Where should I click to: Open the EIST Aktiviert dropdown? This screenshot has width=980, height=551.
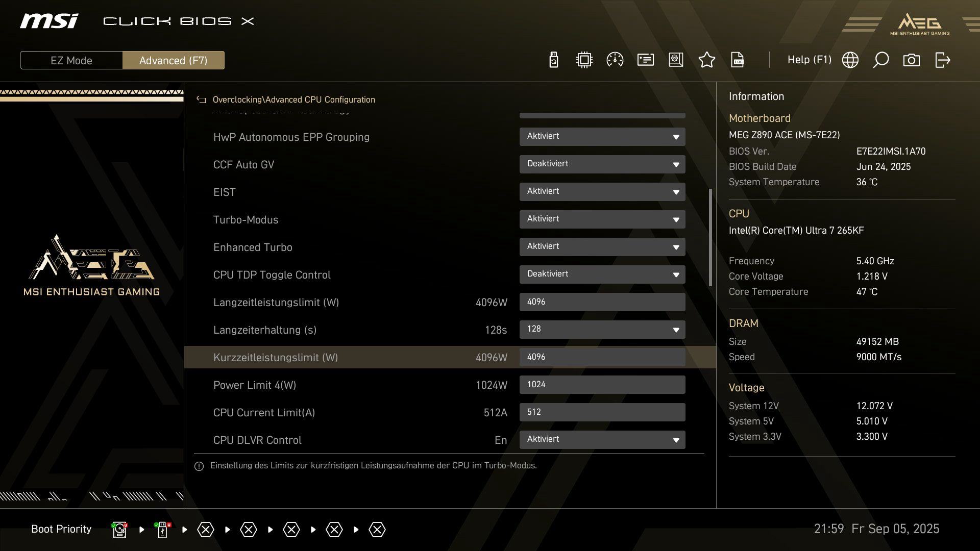pyautogui.click(x=602, y=192)
